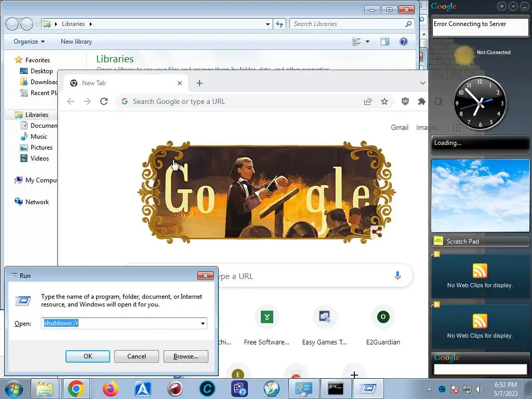Click OK in the Run dialog
532x399 pixels.
pos(87,356)
